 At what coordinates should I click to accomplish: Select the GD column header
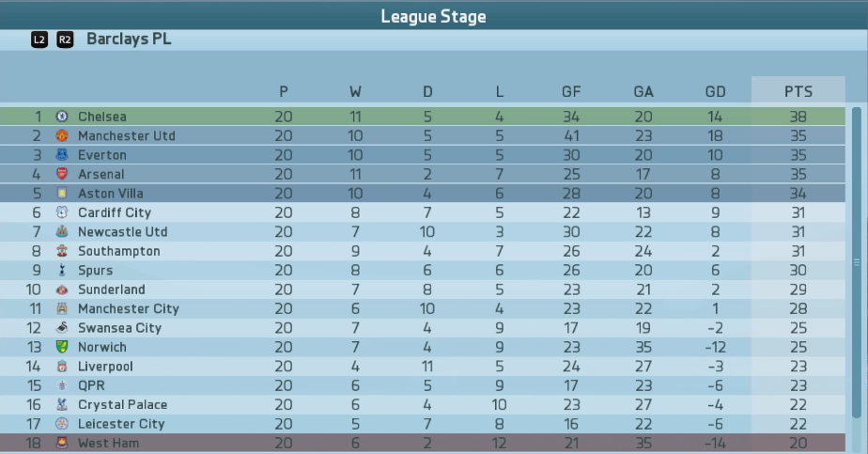coord(715,92)
